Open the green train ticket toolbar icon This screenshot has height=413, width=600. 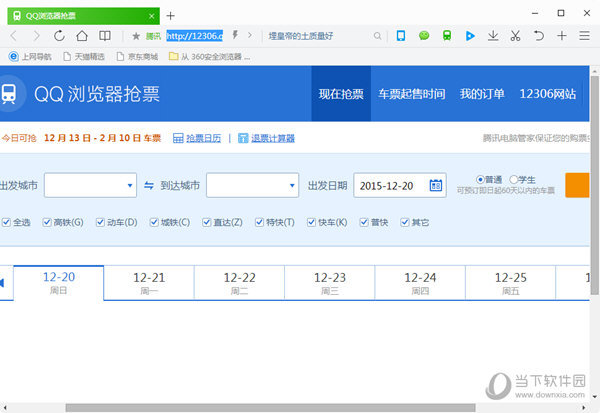click(447, 36)
